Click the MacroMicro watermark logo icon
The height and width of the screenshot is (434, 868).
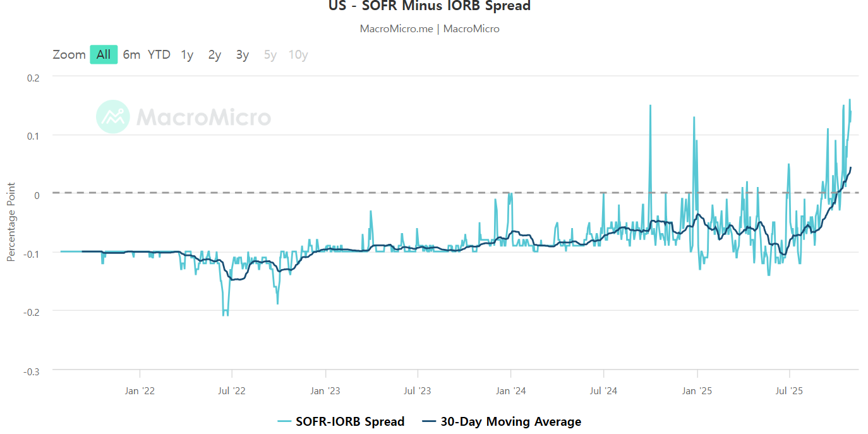pos(113,116)
